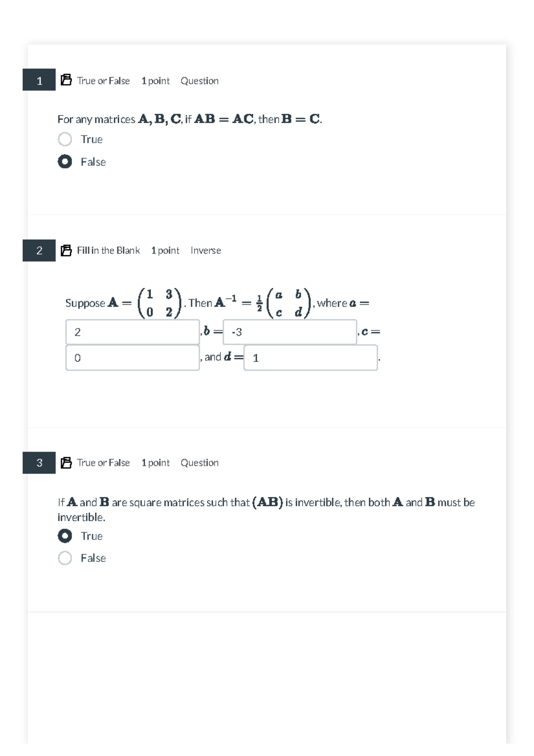This screenshot has width=534, height=756.
Task: Click the 'True or False' label of question 3
Action: point(103,463)
